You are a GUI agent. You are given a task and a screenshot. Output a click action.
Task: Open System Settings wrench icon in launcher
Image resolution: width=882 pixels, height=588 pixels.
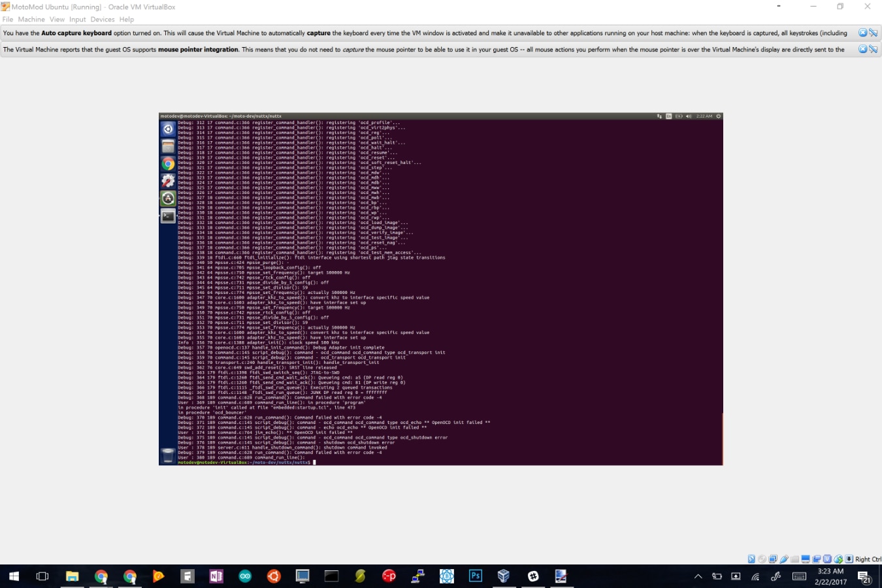168,181
